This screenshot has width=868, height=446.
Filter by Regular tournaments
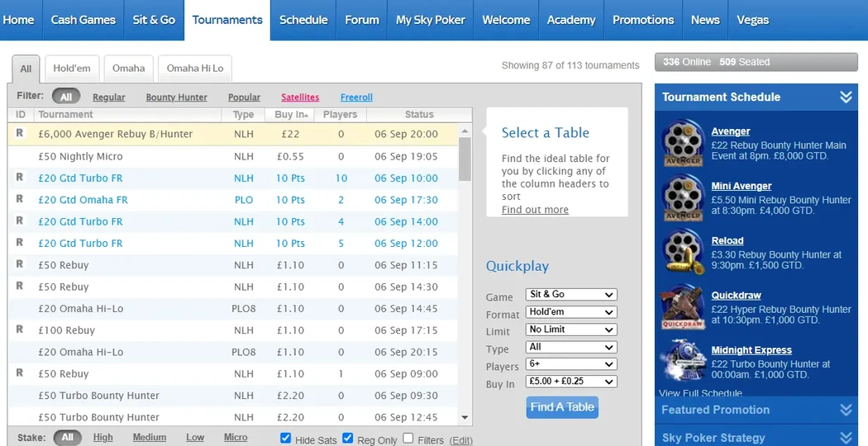click(x=108, y=97)
